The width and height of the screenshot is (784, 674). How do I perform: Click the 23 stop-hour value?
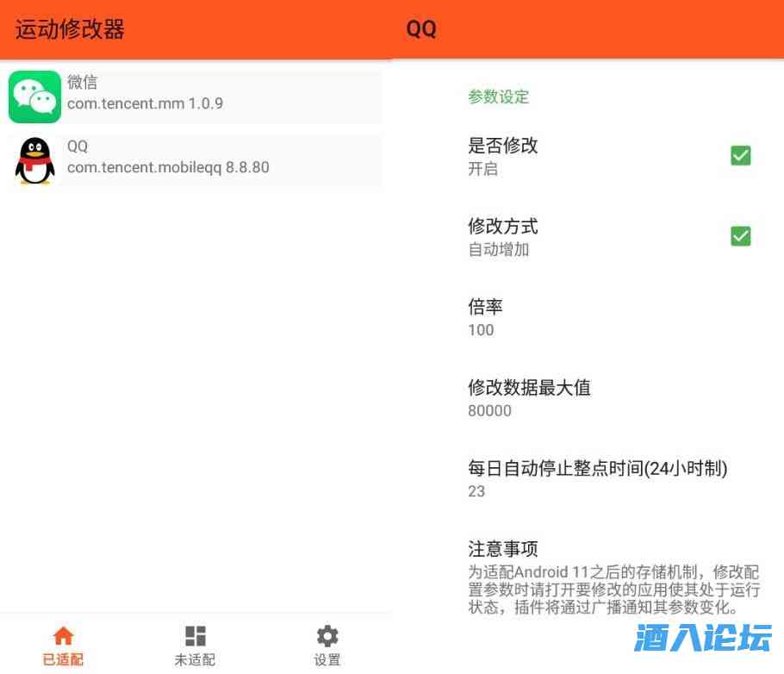(x=476, y=491)
